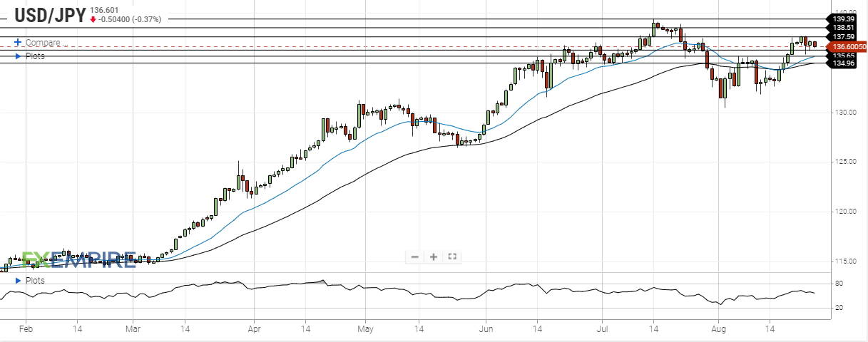
Task: Click the -0.50400 (-0.37%) change text
Action: (x=130, y=19)
